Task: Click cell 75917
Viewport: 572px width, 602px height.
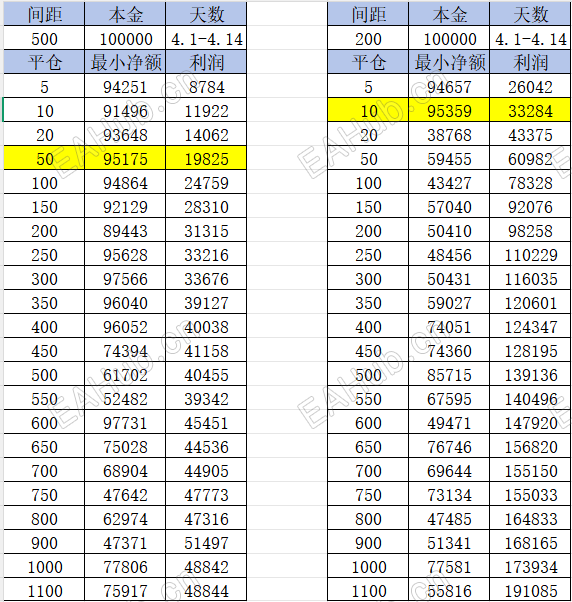Action: pos(125,590)
